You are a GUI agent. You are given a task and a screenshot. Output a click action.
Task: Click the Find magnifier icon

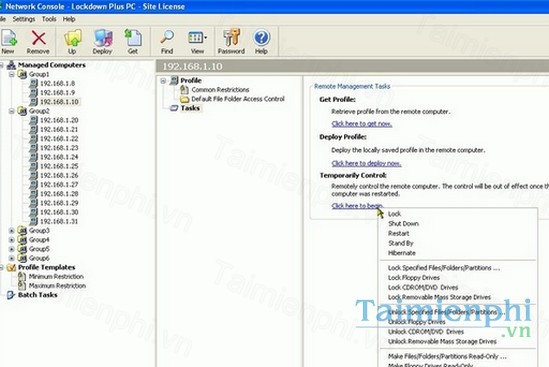coord(167,37)
